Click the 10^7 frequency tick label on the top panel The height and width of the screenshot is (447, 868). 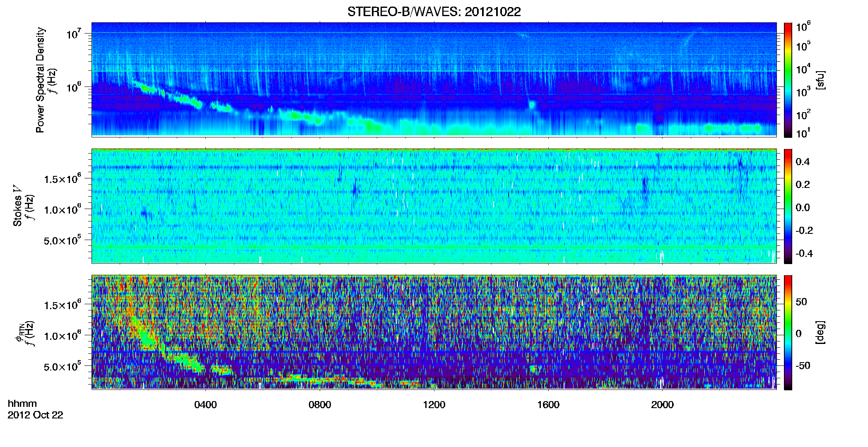point(75,34)
